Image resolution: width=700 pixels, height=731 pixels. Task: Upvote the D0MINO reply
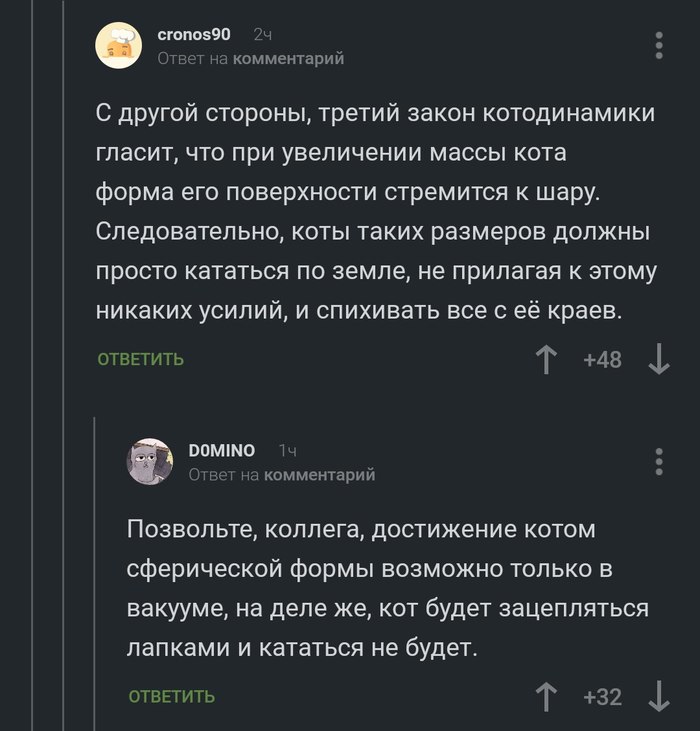tap(546, 696)
